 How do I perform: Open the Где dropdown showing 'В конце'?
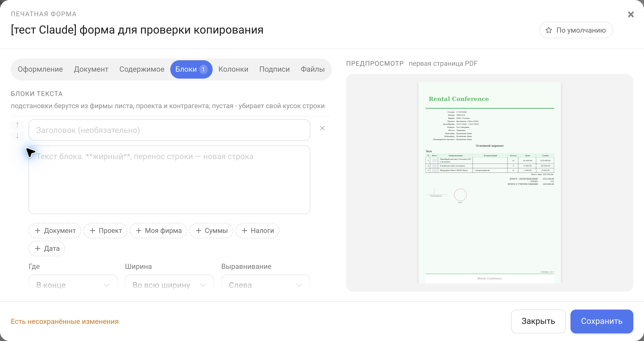tap(73, 283)
